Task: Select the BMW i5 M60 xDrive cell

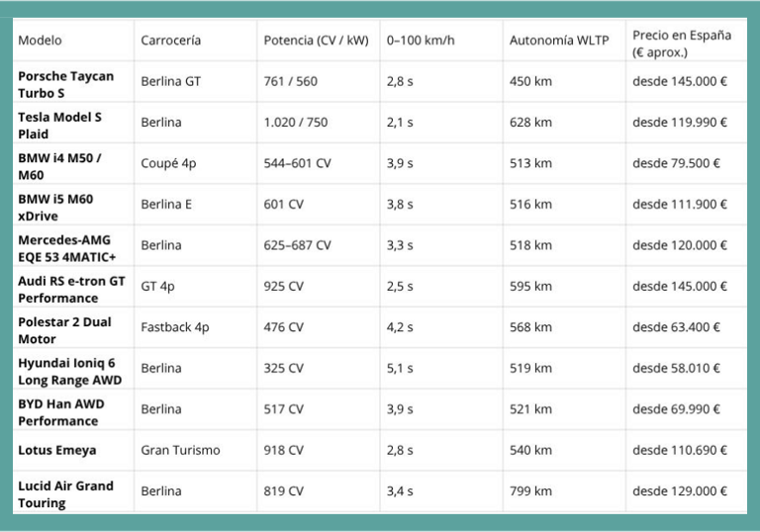Action: [55, 207]
